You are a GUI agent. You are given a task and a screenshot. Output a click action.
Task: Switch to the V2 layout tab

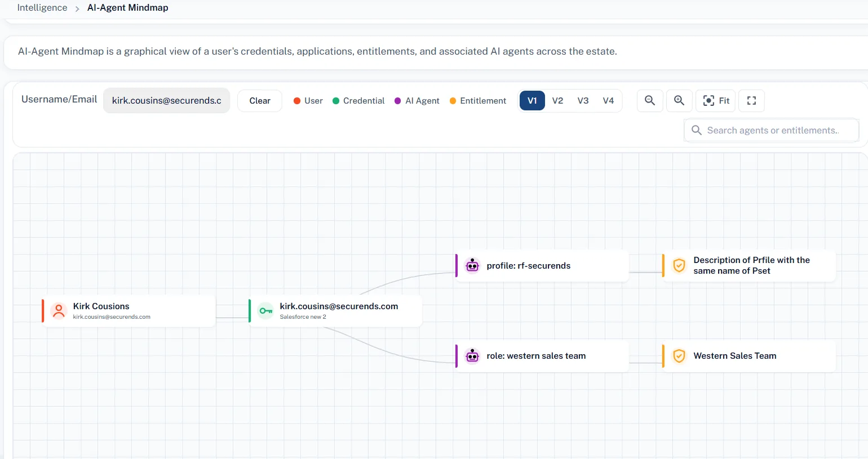click(x=557, y=101)
